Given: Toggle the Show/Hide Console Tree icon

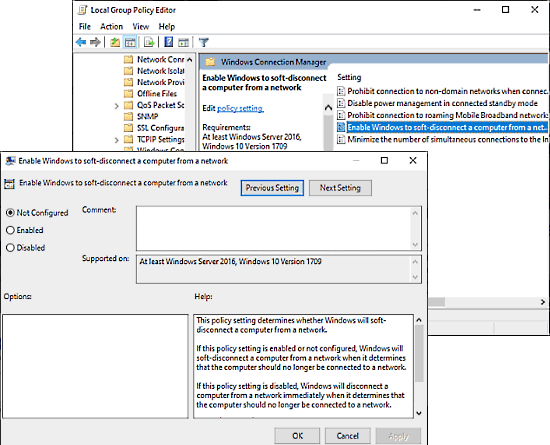Looking at the screenshot, I should point(130,42).
